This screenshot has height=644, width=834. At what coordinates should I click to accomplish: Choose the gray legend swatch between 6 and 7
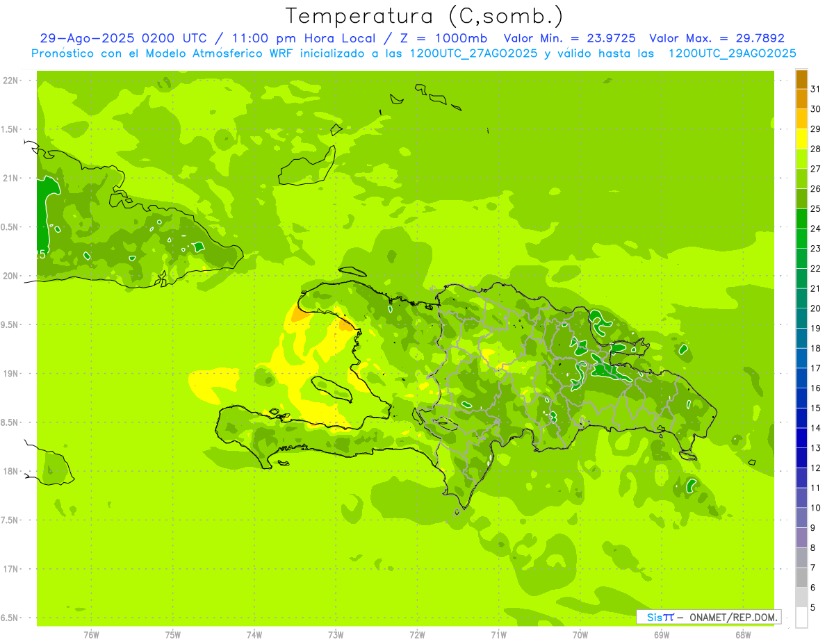pos(801,577)
